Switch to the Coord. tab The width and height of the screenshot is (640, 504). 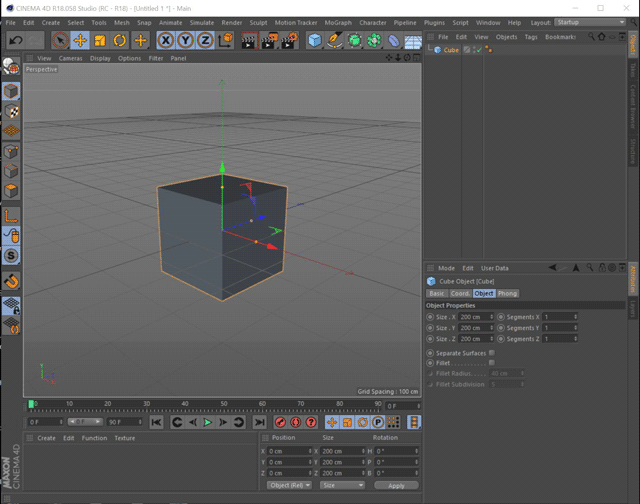(x=460, y=293)
